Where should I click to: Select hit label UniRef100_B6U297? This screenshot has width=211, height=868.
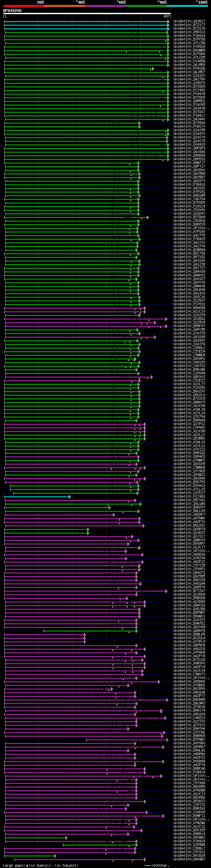click(x=190, y=391)
